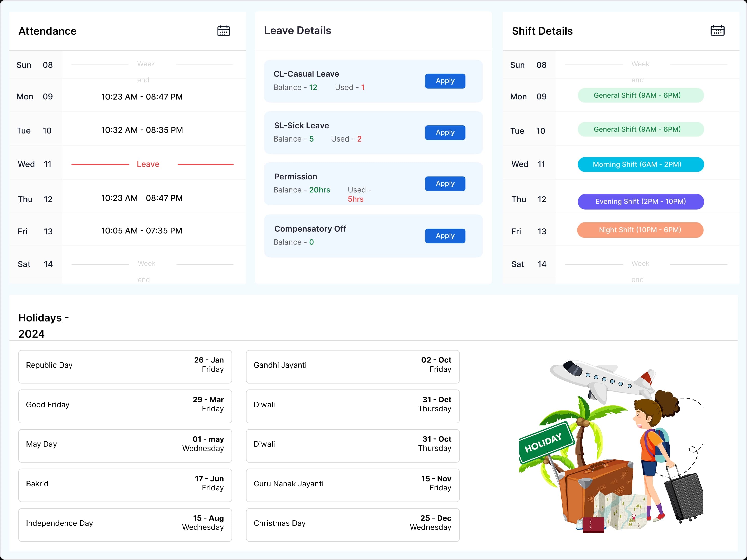
Task: Apply for Permission hours
Action: [x=445, y=183]
